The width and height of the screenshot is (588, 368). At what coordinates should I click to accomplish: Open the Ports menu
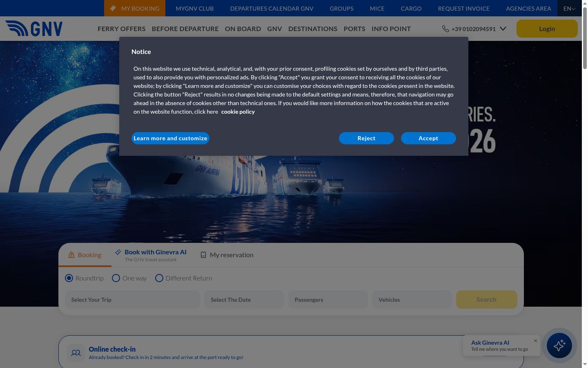pyautogui.click(x=354, y=29)
